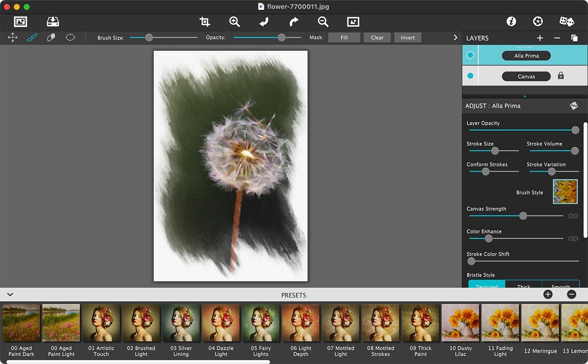Viewport: 588px width, 364px height.
Task: Collapse the Presets panel
Action: 10,294
